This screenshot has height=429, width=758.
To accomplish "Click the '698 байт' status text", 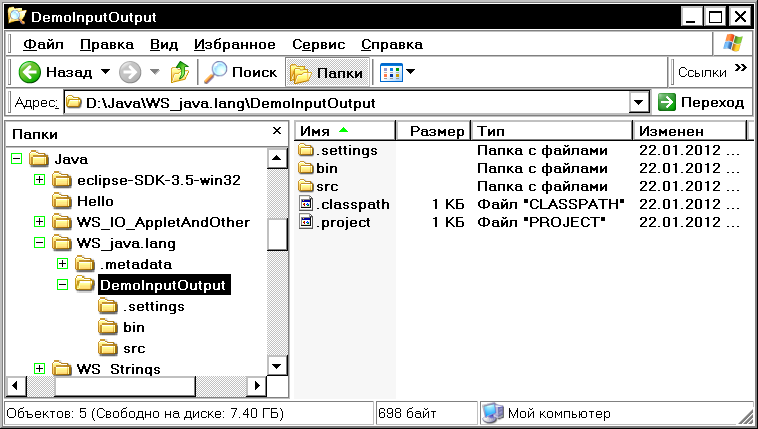I will tap(407, 414).
